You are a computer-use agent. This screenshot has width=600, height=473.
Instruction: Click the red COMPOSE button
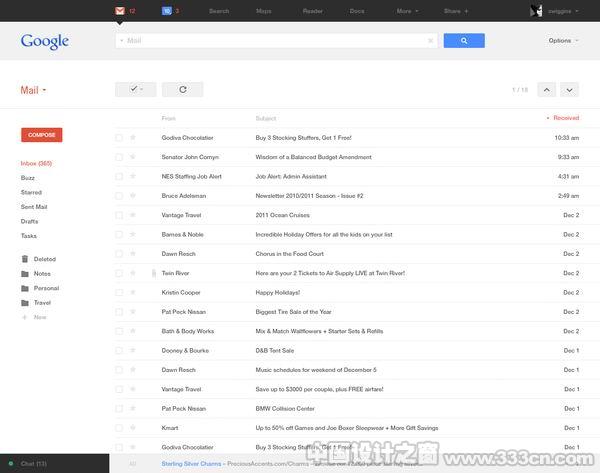click(x=42, y=135)
